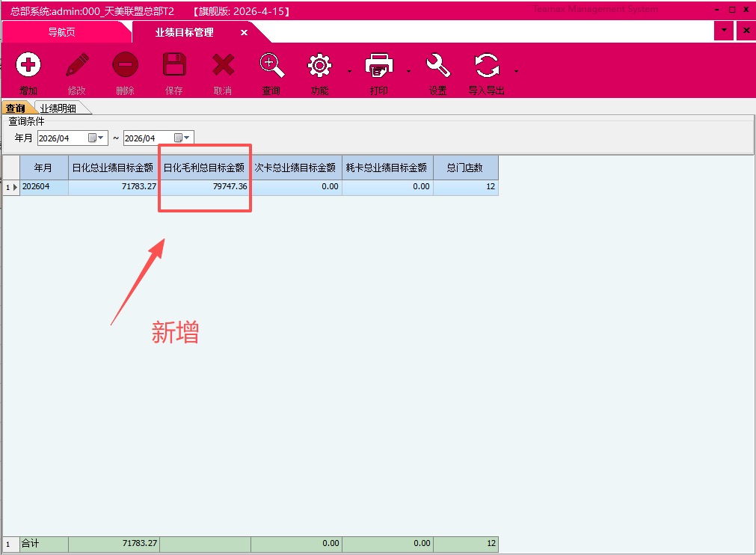Click the 导入导出 (Import/Export) refresh icon
The width and height of the screenshot is (756, 555).
pyautogui.click(x=487, y=66)
